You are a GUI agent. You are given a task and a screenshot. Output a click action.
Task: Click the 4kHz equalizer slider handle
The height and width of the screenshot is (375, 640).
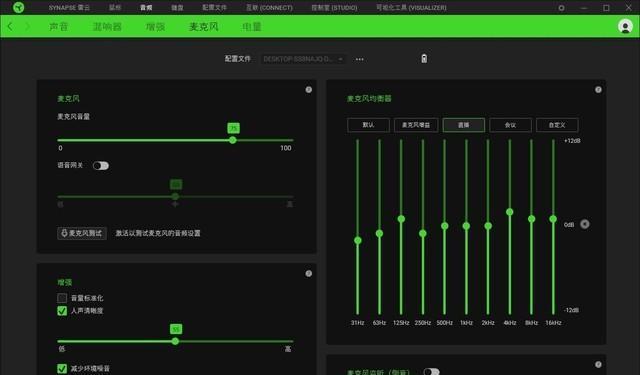[x=509, y=212]
